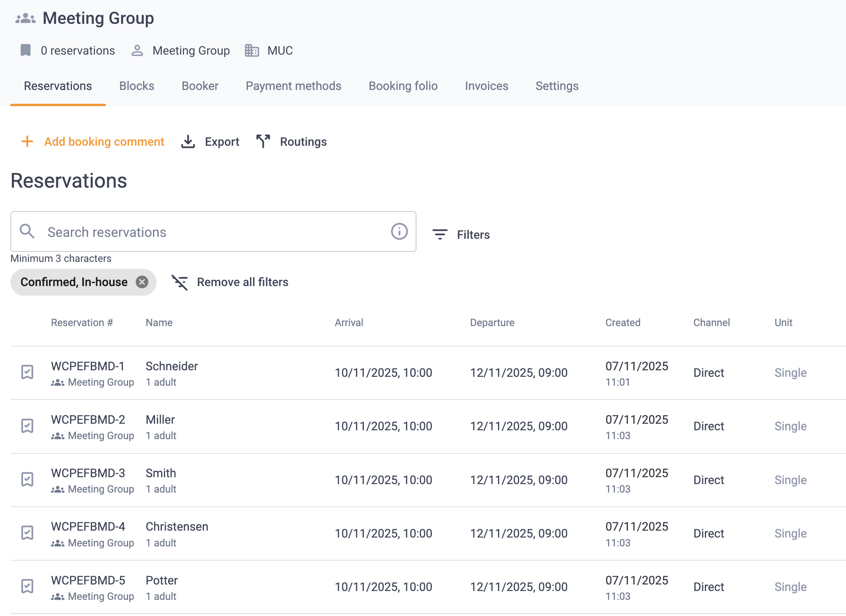Focus the Search reservations field
The image size is (846, 616).
pos(213,231)
